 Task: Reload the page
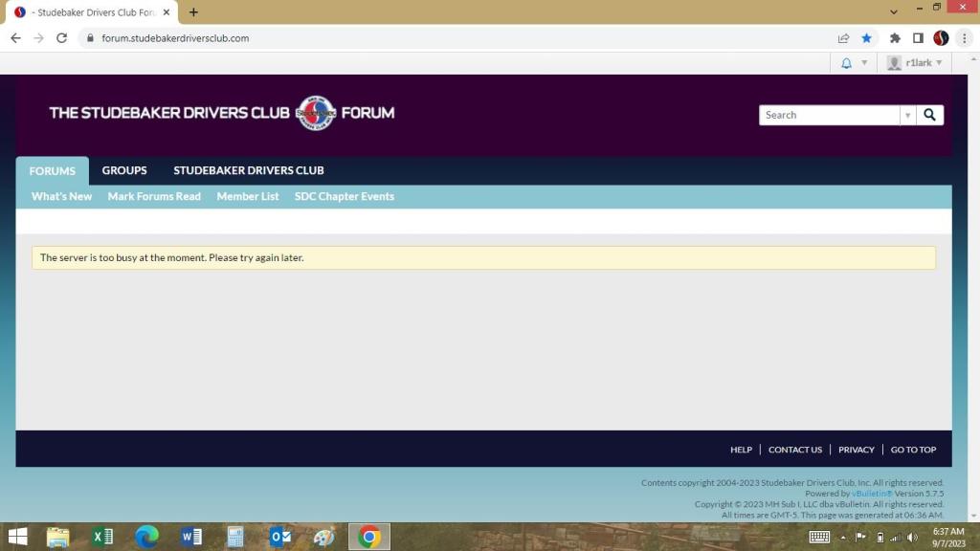tap(62, 38)
